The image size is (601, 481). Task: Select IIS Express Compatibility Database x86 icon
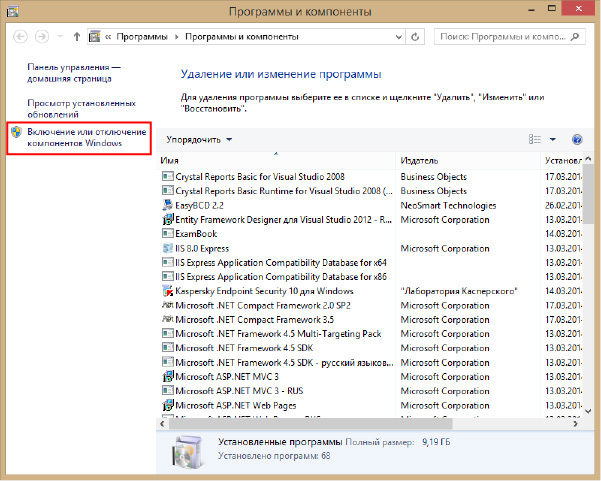click(167, 276)
